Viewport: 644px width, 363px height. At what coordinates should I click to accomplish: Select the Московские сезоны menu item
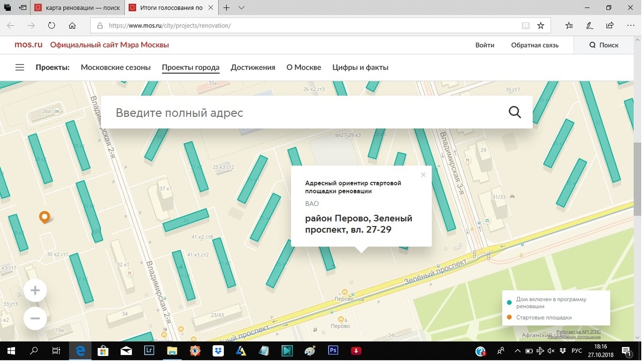coord(116,68)
